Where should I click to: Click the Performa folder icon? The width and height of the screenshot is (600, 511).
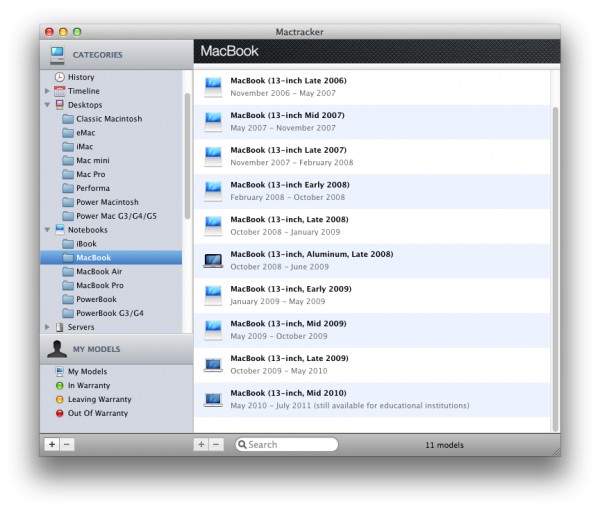[68, 188]
